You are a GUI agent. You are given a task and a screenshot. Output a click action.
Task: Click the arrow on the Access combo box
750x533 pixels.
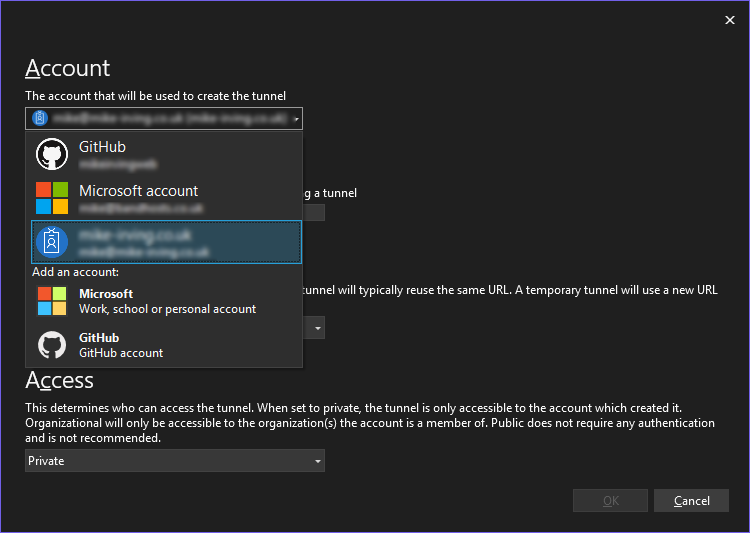pyautogui.click(x=318, y=461)
